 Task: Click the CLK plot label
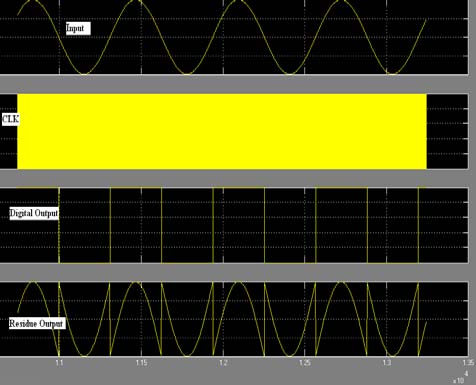coord(10,119)
